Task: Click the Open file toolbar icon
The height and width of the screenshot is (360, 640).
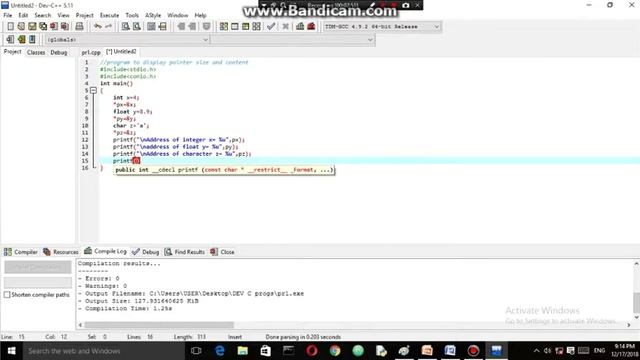Action: point(21,27)
